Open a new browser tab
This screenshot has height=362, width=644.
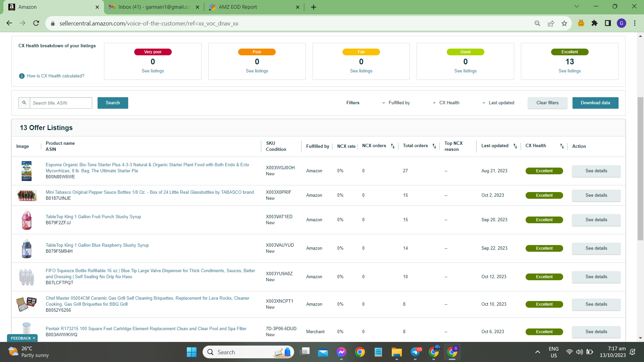tap(314, 7)
